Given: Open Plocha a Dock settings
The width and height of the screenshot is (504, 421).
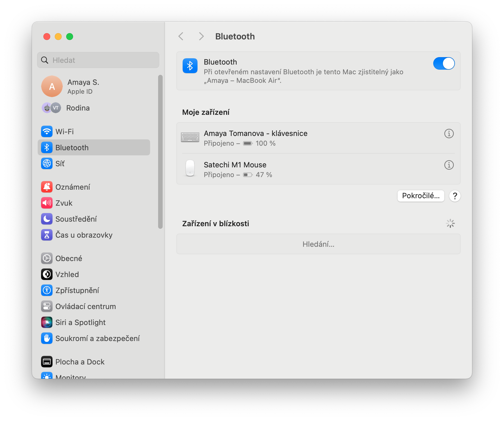Looking at the screenshot, I should [94, 362].
